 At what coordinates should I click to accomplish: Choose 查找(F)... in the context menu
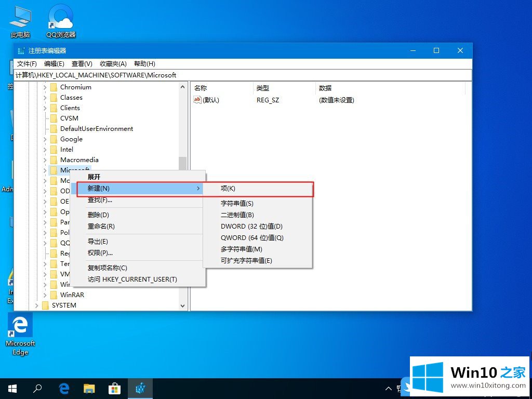click(138, 200)
